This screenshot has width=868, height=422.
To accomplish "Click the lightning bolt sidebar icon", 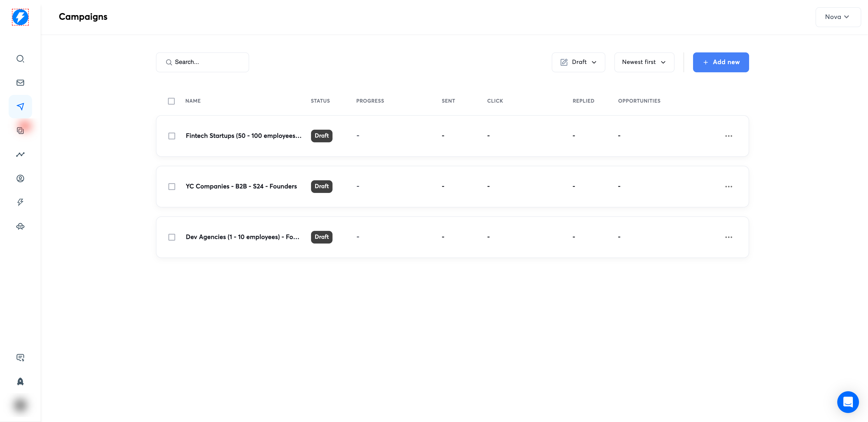I will pos(20,202).
